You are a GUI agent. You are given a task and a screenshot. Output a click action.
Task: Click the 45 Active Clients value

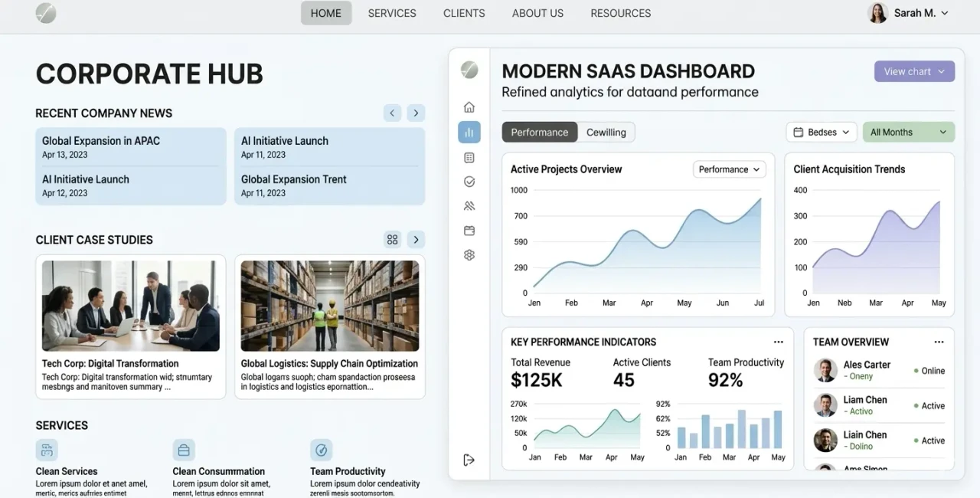pyautogui.click(x=624, y=380)
